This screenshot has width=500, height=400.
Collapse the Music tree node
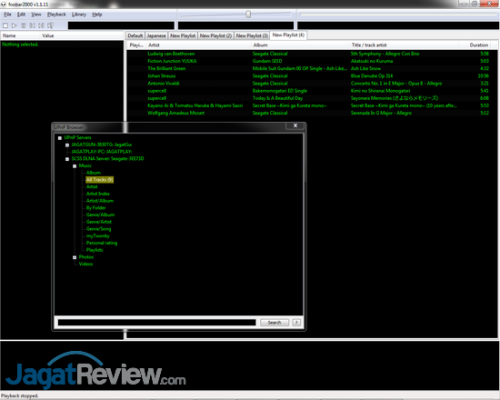[x=75, y=166]
